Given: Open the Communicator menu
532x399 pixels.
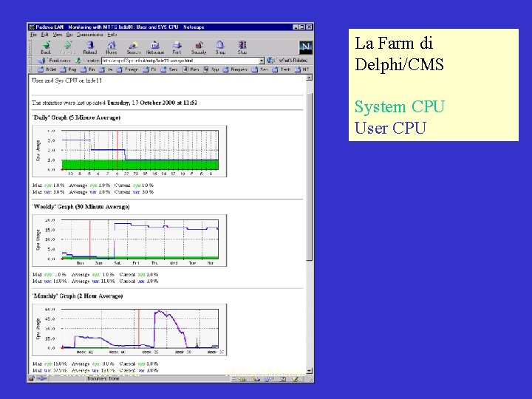Looking at the screenshot, I should click(89, 35).
